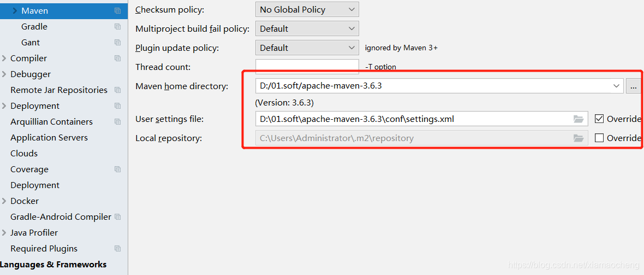The image size is (644, 275).
Task: Click project-level icon beside Remote Jar Repositories
Action: coord(117,90)
